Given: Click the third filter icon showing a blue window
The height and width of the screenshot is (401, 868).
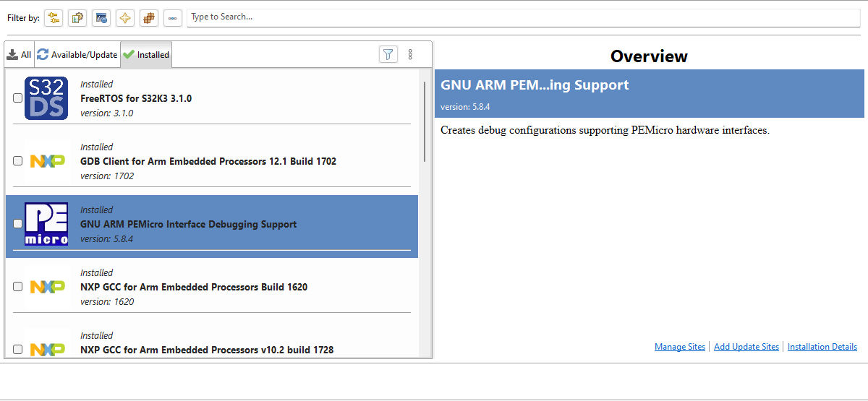Looking at the screenshot, I should point(101,17).
